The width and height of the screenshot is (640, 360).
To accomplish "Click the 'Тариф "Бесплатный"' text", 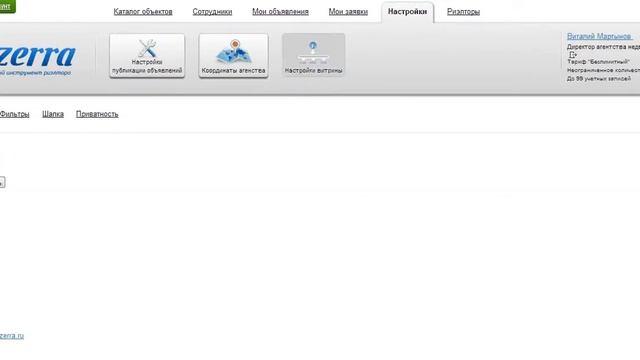I will pos(598,62).
